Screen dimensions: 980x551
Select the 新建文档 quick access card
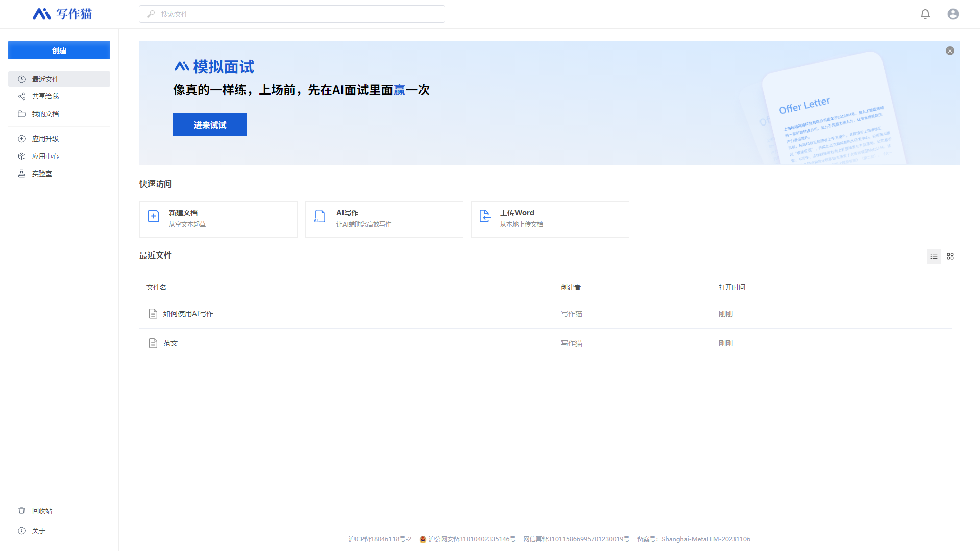218,219
